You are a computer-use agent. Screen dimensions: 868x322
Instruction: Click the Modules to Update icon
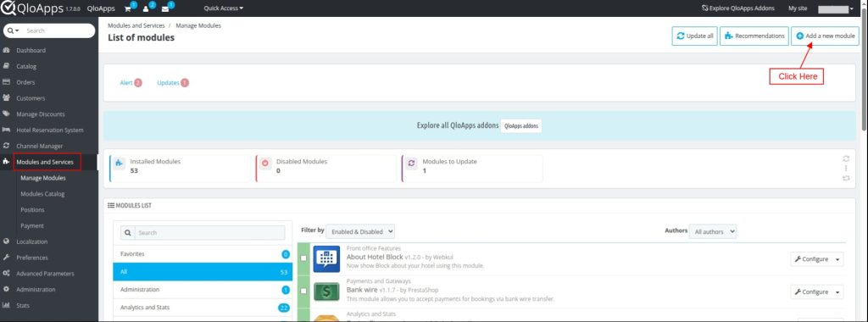coord(411,164)
